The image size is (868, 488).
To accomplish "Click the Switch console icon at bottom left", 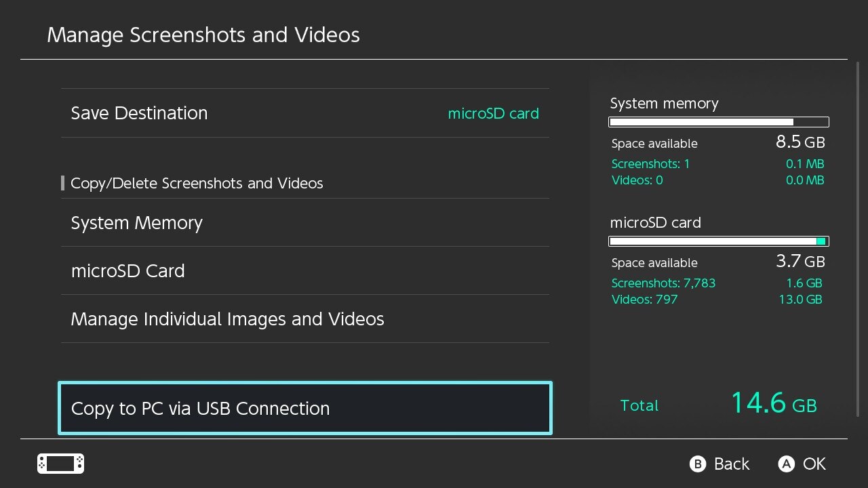I will pyautogui.click(x=60, y=464).
